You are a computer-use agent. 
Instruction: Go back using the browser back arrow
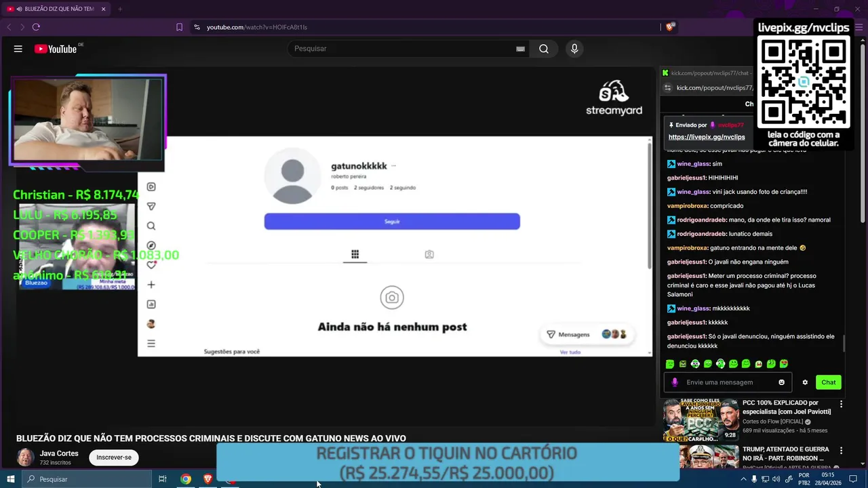[x=9, y=27]
